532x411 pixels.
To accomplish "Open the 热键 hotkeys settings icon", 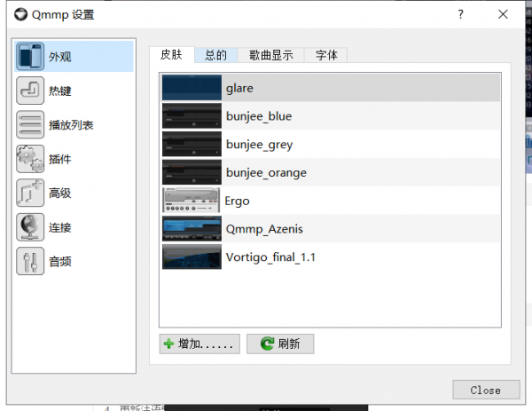I will pos(31,91).
